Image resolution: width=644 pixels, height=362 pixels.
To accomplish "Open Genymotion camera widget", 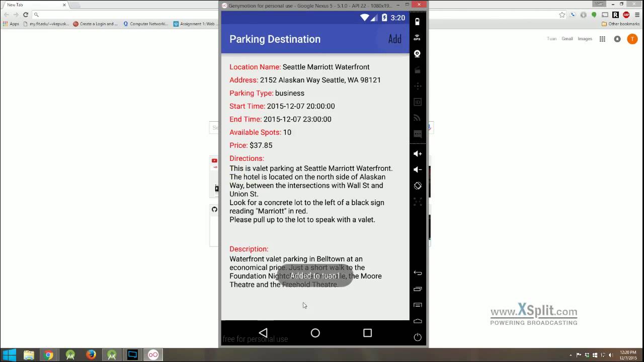I will point(417,54).
